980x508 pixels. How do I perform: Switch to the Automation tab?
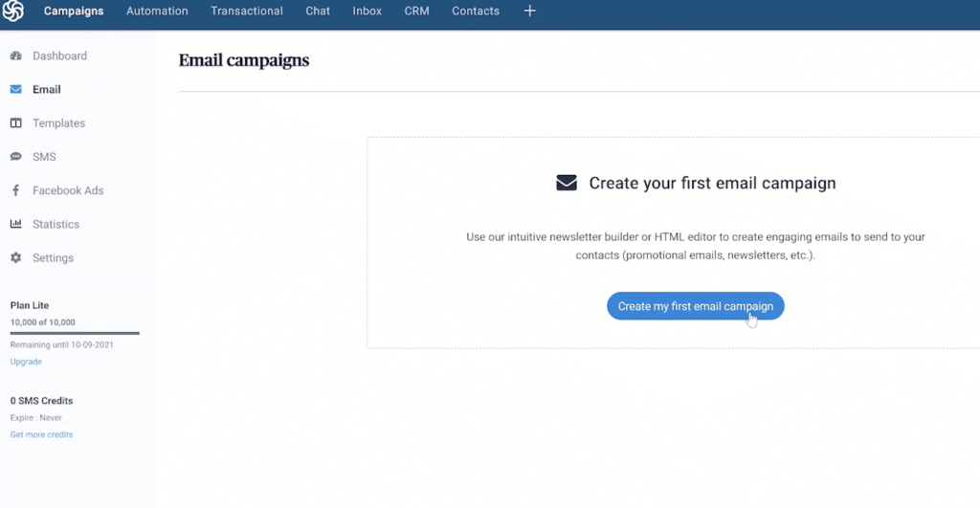158,11
